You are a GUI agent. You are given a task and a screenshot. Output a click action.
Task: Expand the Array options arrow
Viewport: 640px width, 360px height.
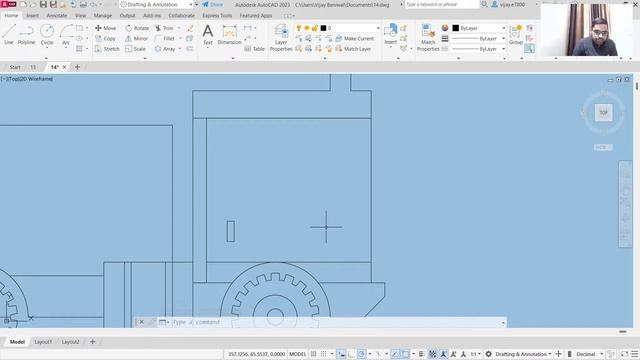(180, 49)
